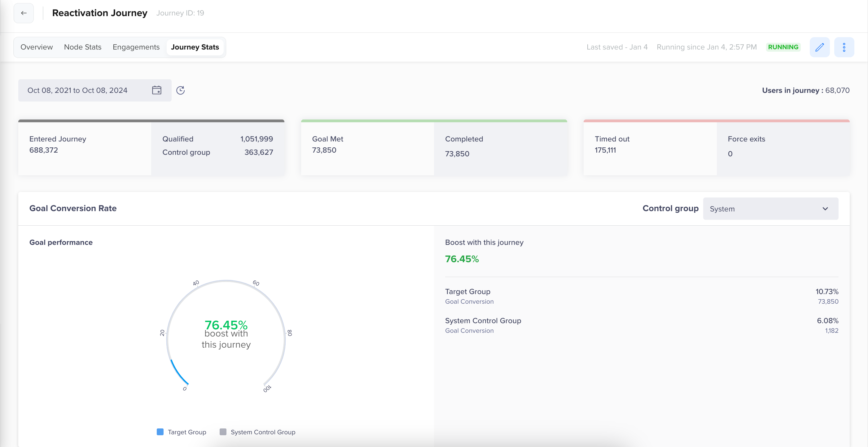Toggle Target Group legend blue square
The image size is (868, 447).
point(160,432)
